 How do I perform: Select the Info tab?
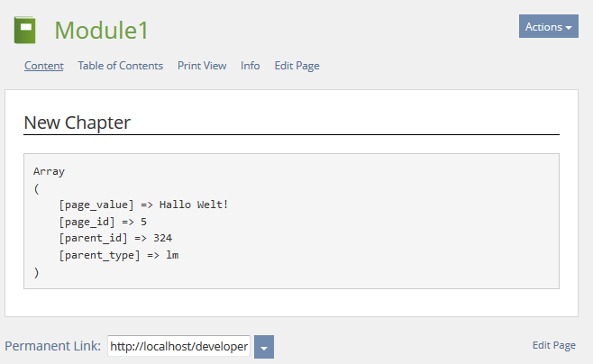point(251,66)
